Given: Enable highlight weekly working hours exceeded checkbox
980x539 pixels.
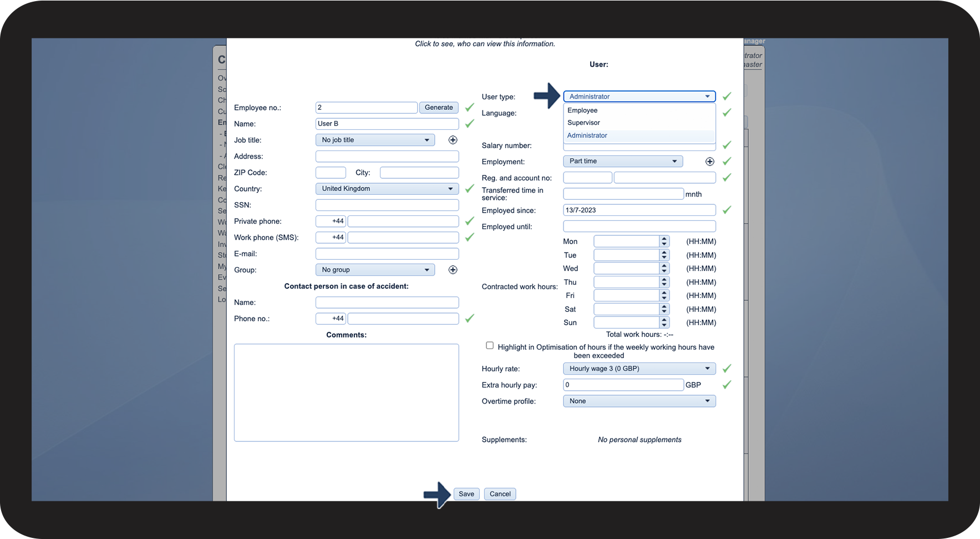Looking at the screenshot, I should [x=490, y=345].
